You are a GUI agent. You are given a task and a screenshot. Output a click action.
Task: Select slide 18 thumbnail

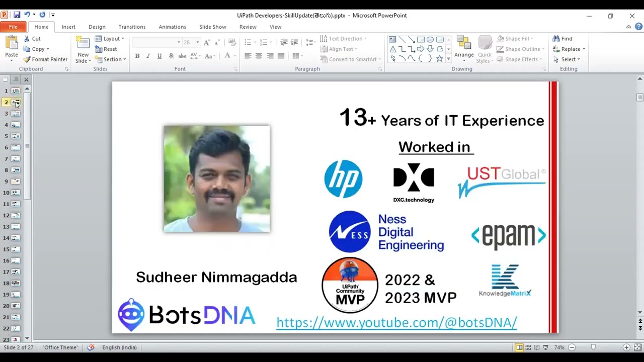16,283
